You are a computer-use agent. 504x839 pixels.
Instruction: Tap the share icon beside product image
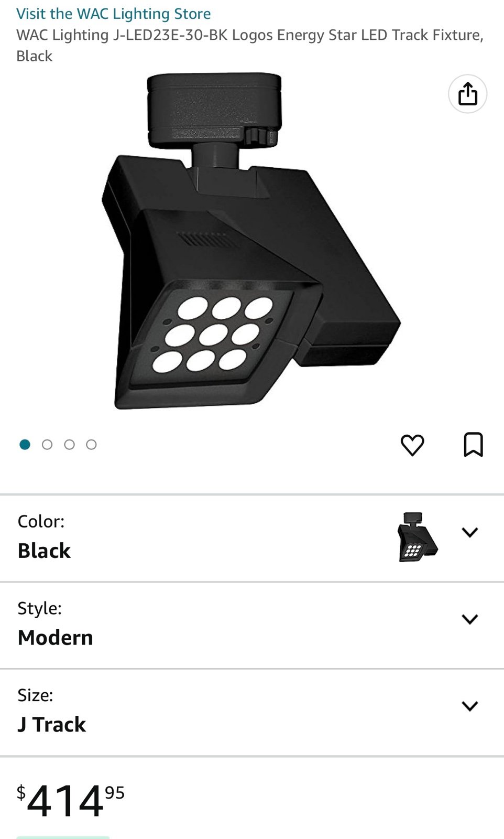coord(467,94)
